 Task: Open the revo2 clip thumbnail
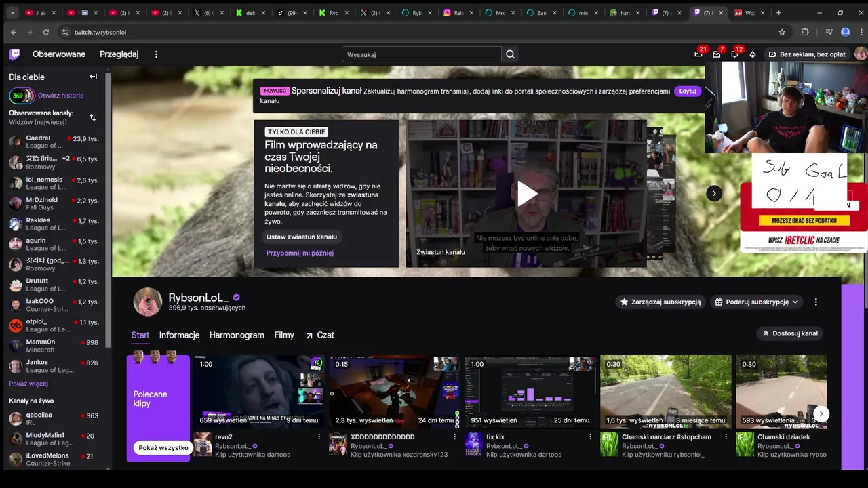[x=259, y=392]
